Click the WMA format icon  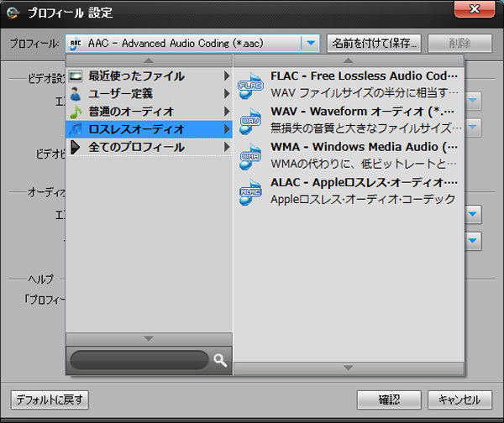250,156
